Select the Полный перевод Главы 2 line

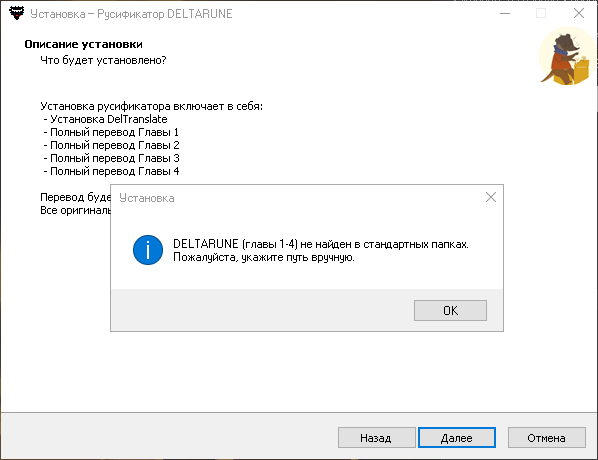point(111,145)
